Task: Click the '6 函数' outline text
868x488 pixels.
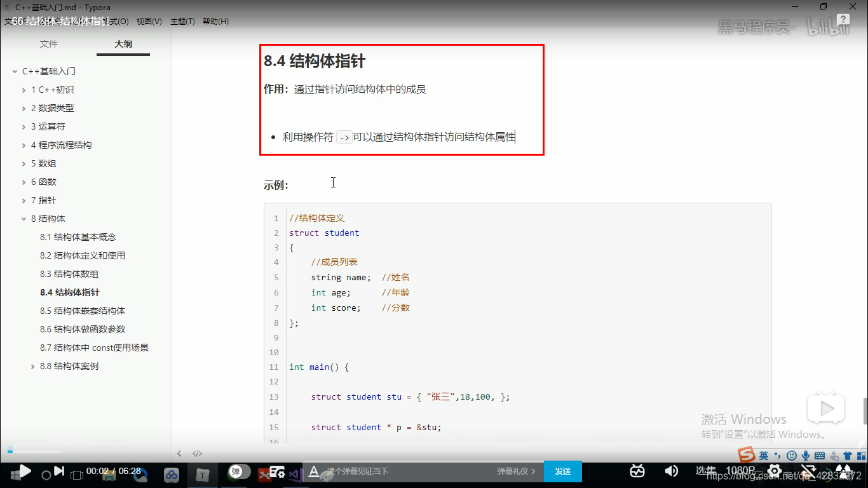Action: pyautogui.click(x=44, y=182)
